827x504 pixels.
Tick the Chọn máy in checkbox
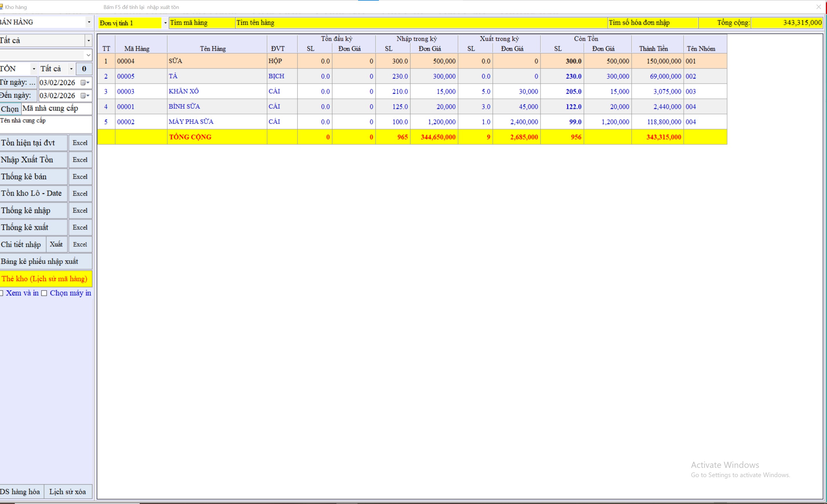(x=44, y=293)
